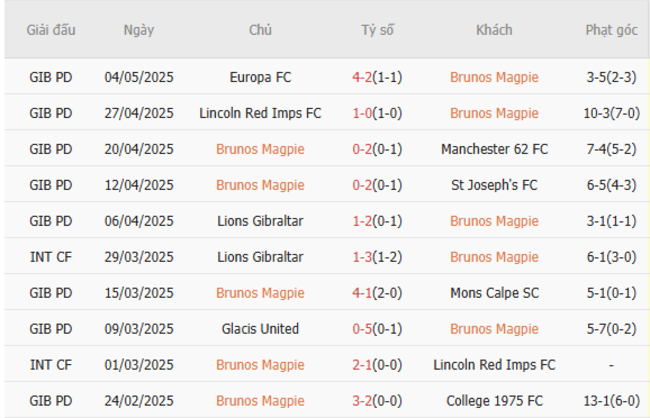
Task: Click Lions Gibraltar in the 29/03/2025 row
Action: 260,257
